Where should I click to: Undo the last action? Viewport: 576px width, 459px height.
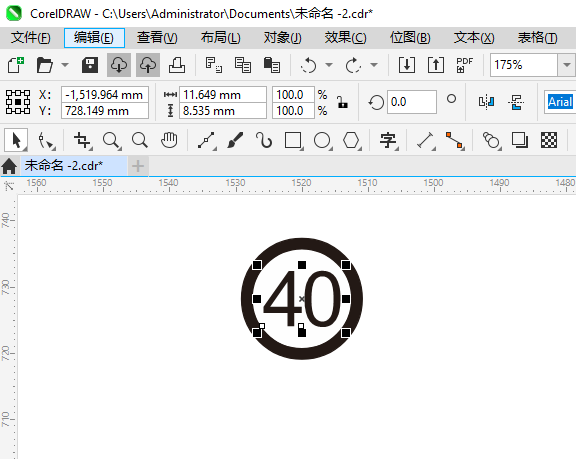pyautogui.click(x=308, y=65)
